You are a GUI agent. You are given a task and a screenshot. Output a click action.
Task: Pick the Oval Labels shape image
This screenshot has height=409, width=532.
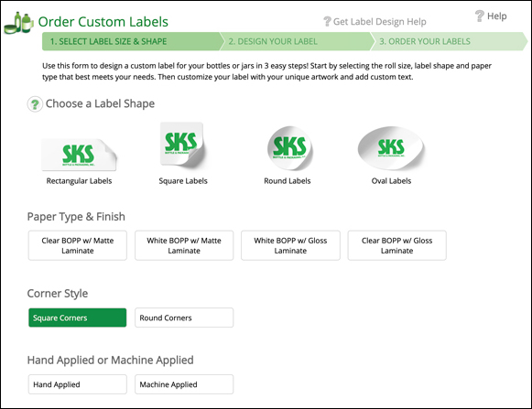coord(391,148)
